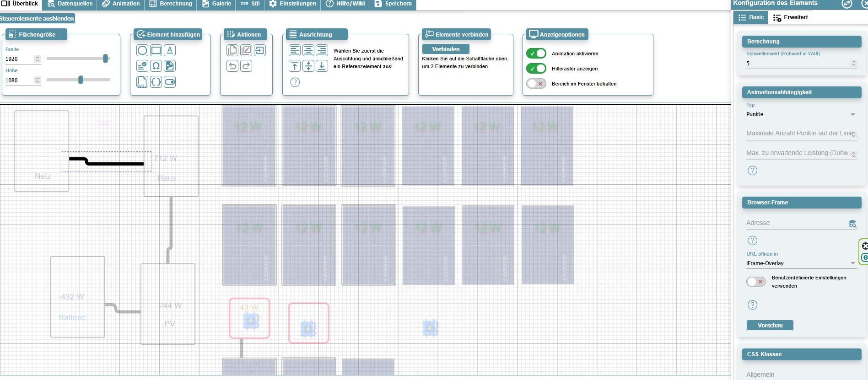Insert a text element with the A icon
This screenshot has height=380, width=868.
[170, 50]
